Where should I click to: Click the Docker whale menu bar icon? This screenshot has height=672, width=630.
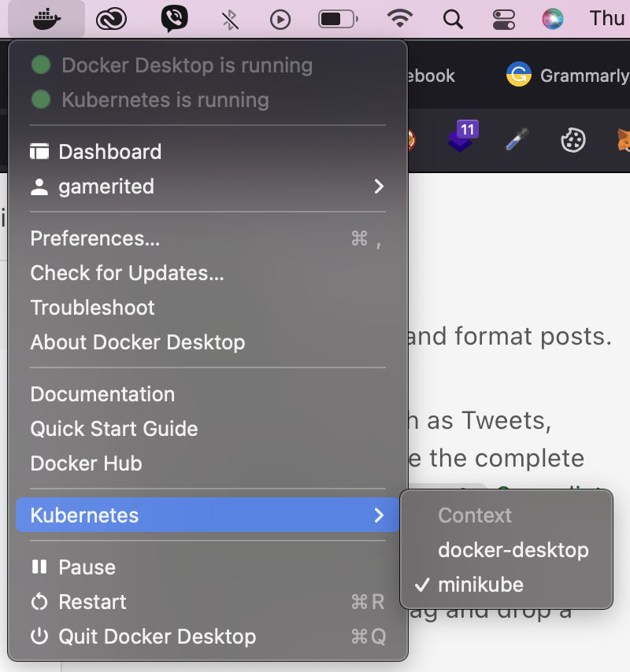46,19
